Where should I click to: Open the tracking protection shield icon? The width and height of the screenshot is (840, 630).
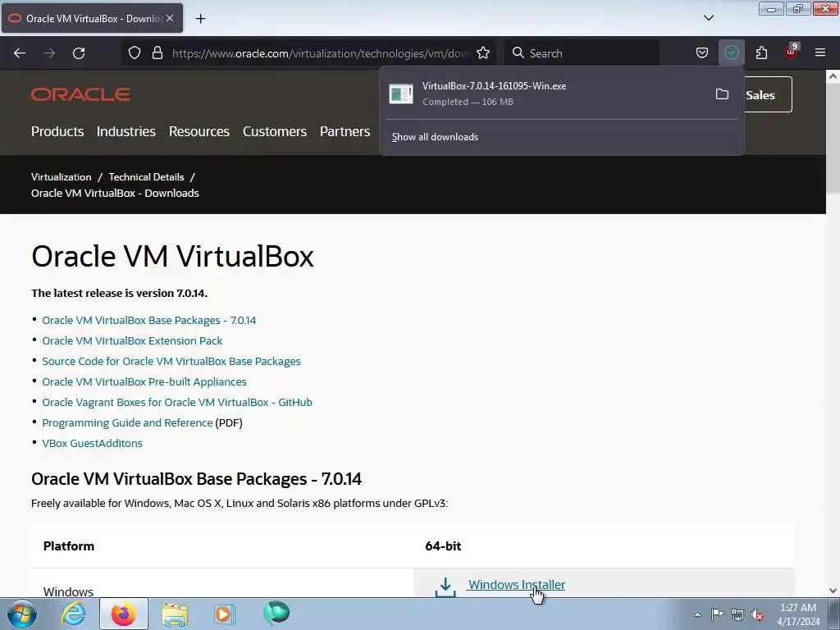point(135,53)
